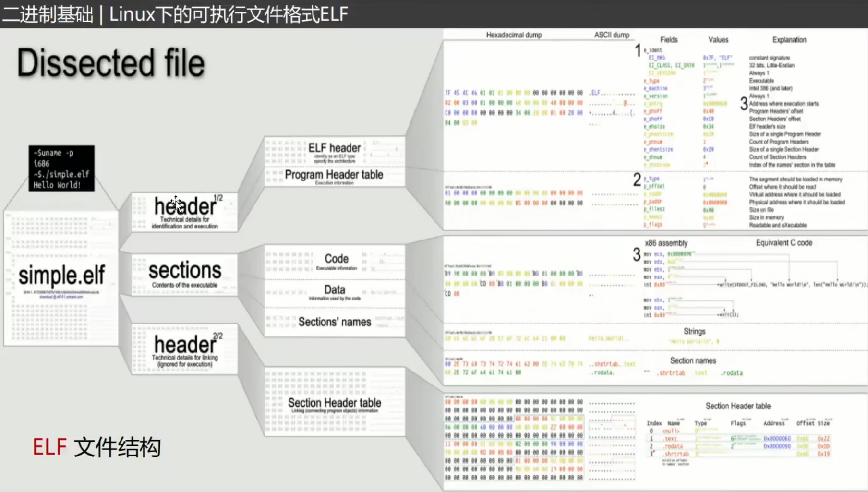The height and width of the screenshot is (492, 868).
Task: Click the "p_offset" field name
Action: click(x=654, y=186)
